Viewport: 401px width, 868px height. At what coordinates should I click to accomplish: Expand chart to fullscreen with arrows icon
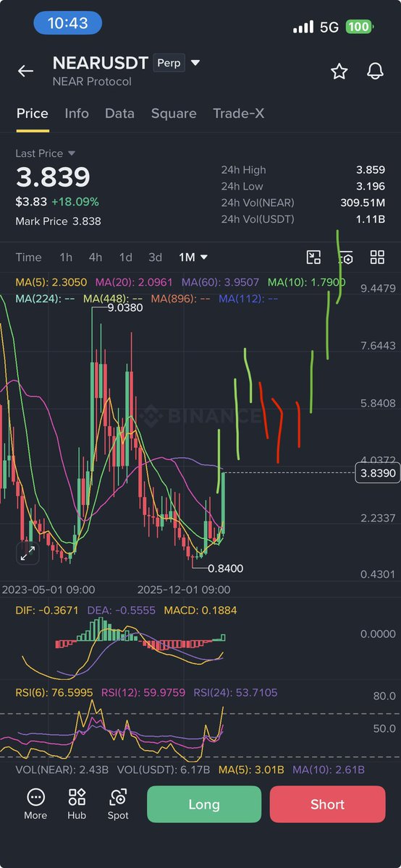point(28,554)
